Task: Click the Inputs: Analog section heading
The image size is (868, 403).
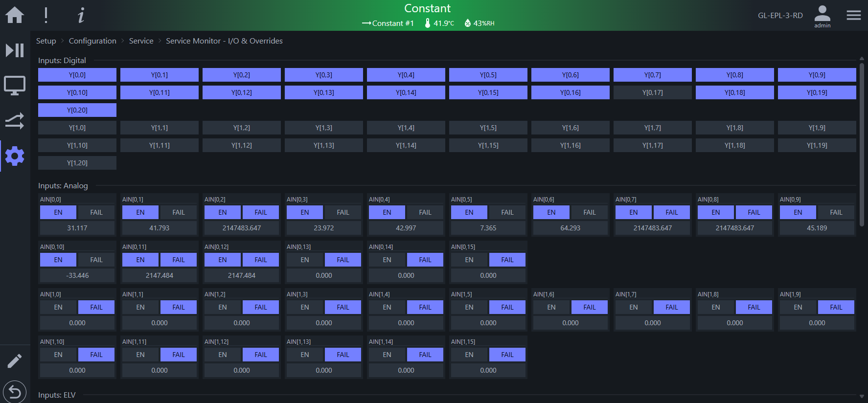Action: (x=63, y=186)
